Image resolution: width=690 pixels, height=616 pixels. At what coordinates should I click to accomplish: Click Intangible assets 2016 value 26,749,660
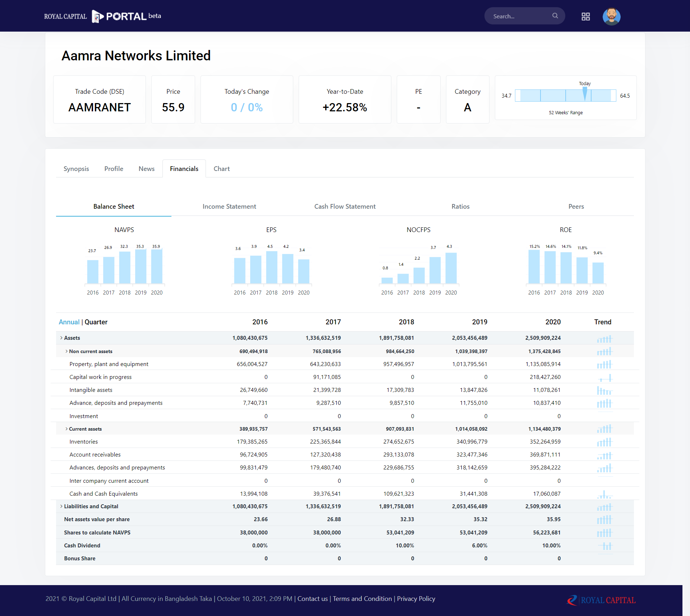(254, 390)
